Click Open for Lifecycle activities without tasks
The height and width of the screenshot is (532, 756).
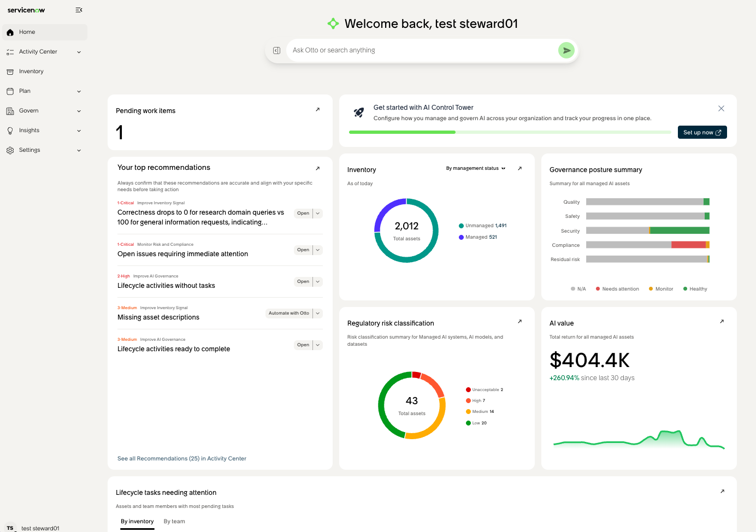303,282
